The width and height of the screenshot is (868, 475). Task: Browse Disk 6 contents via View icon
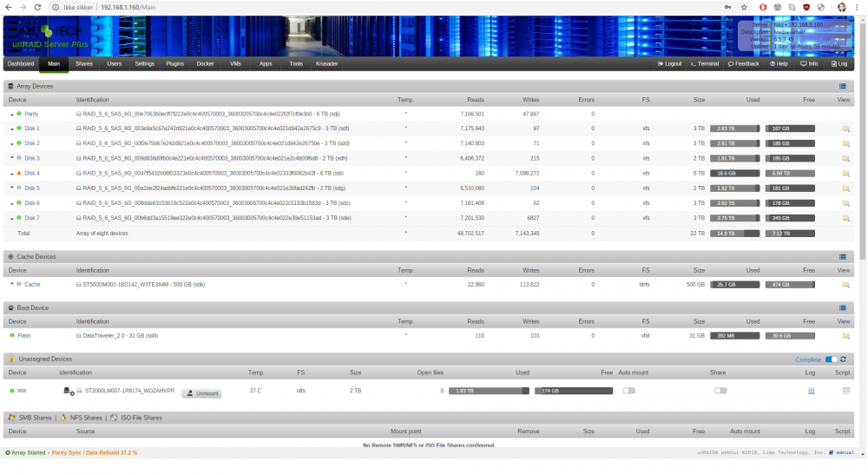point(845,203)
